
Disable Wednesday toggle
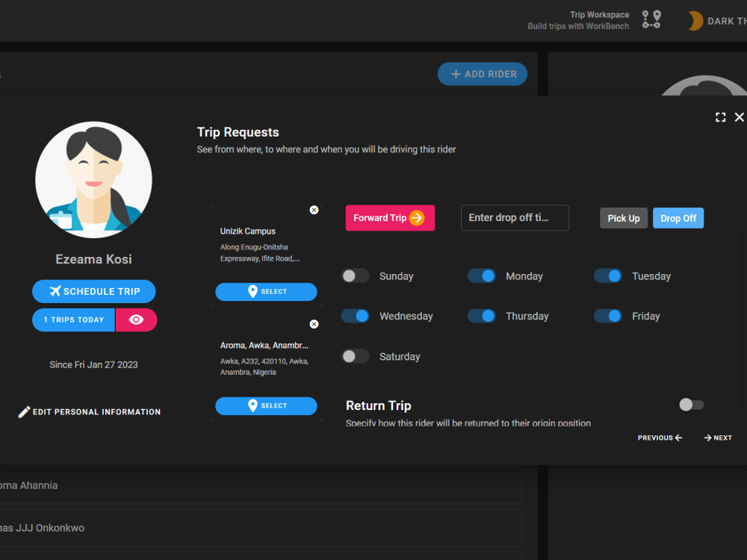(356, 316)
